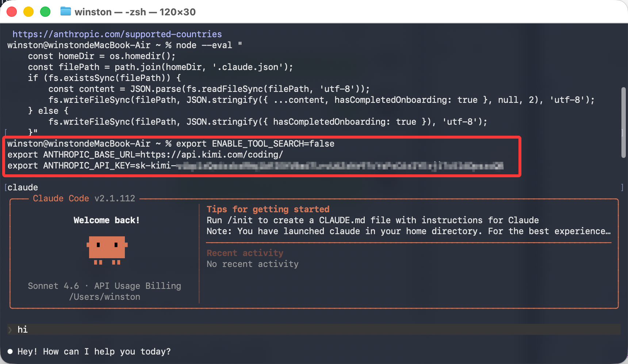Click the "const filePath = path.join" line
Viewport: 628px width, 364px height.
[161, 67]
